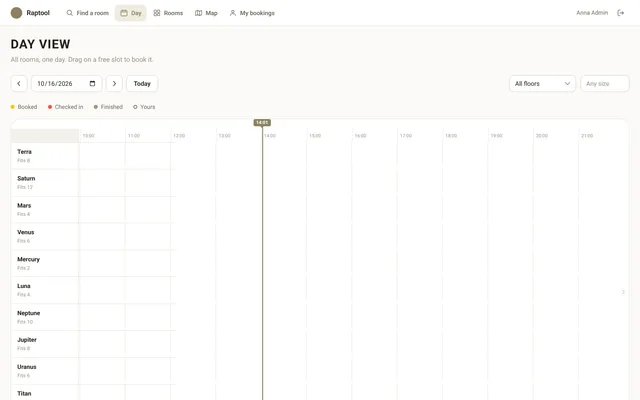Click the Booked yellow legend dot
The image size is (640, 400).
13,107
